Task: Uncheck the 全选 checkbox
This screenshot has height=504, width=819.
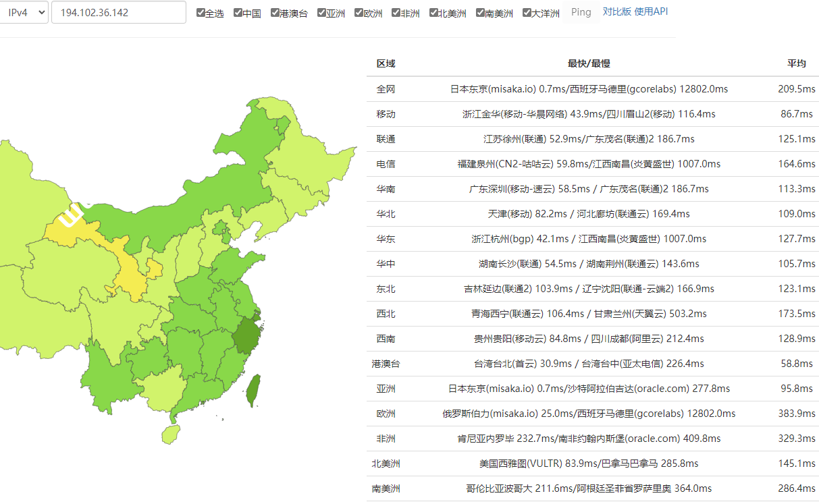Action: pyautogui.click(x=201, y=11)
